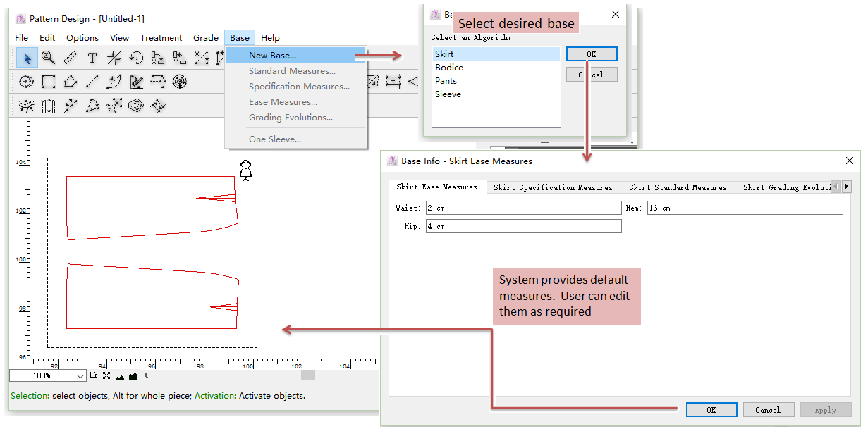This screenshot has height=436, width=868.
Task: Pick the ruler measure tool
Action: 70,58
